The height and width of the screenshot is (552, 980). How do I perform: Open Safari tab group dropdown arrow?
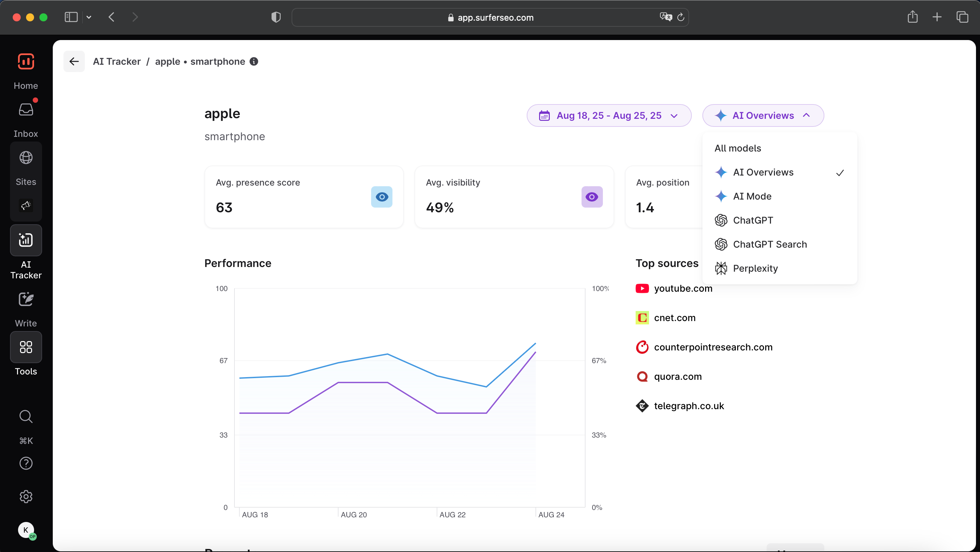89,17
